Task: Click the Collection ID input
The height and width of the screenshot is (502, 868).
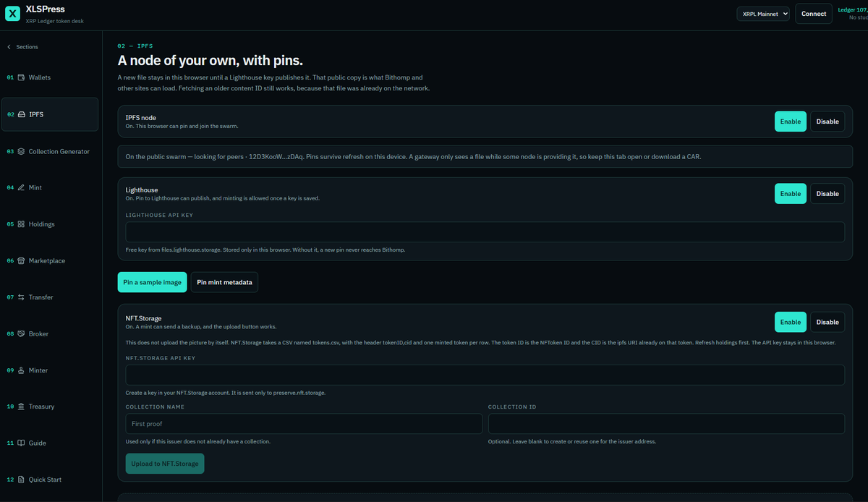Action: 666,424
